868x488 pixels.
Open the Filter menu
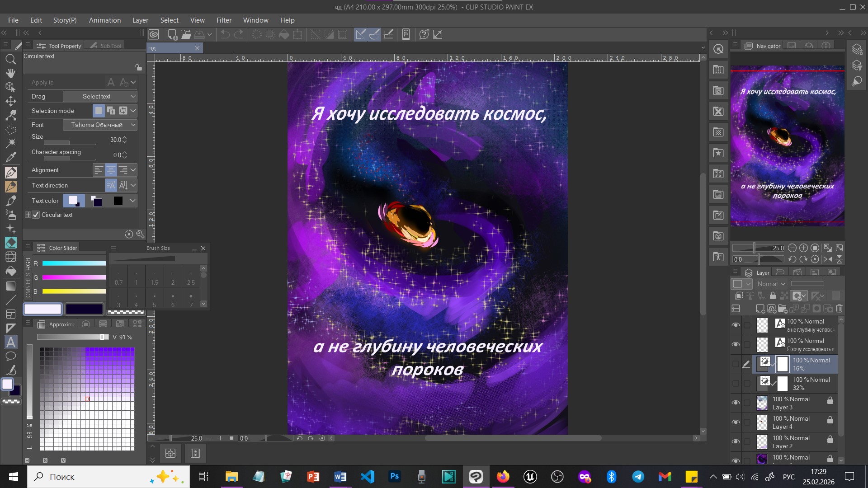click(223, 20)
